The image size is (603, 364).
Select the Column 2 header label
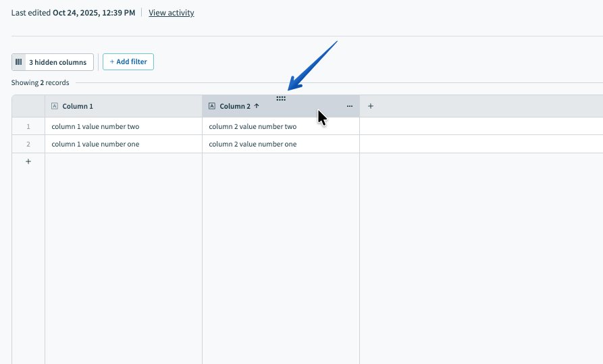click(x=235, y=106)
